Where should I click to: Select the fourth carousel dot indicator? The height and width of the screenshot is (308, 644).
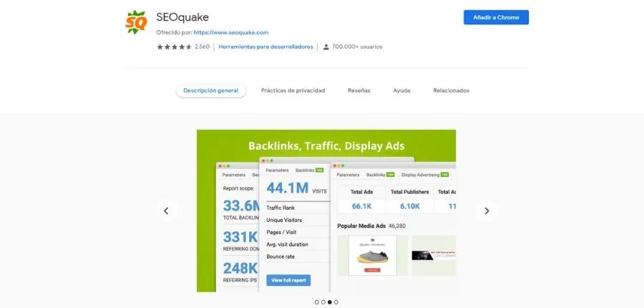[x=336, y=302]
